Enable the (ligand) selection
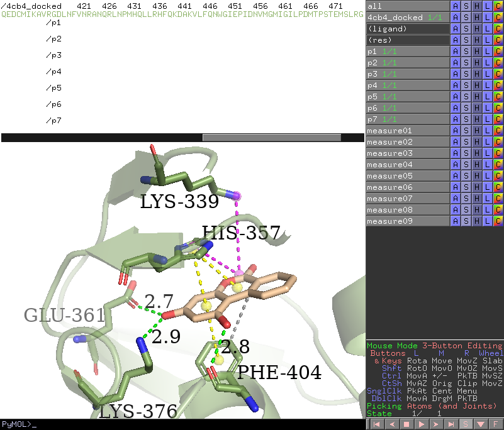Viewport: 504px width, 430px height. point(407,29)
